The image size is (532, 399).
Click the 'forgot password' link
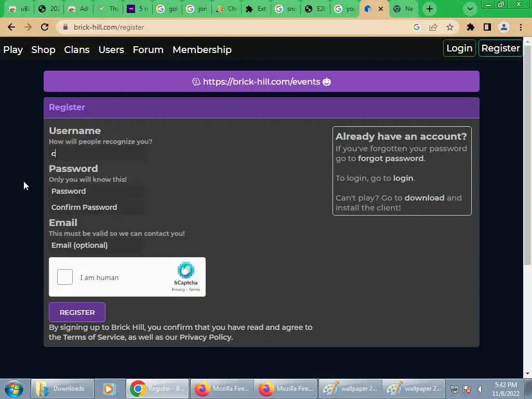391,158
